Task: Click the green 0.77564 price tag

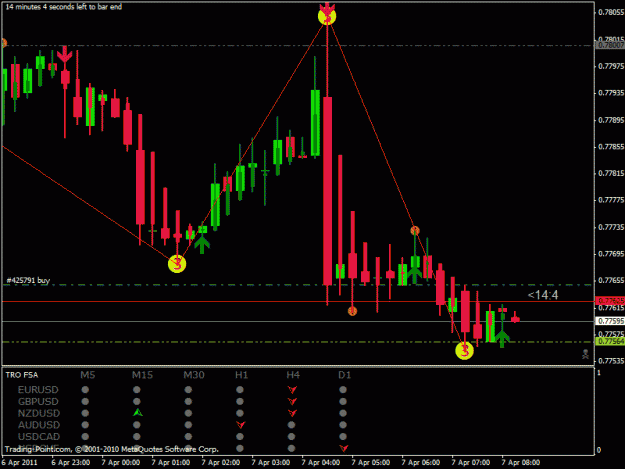Action: coord(610,341)
